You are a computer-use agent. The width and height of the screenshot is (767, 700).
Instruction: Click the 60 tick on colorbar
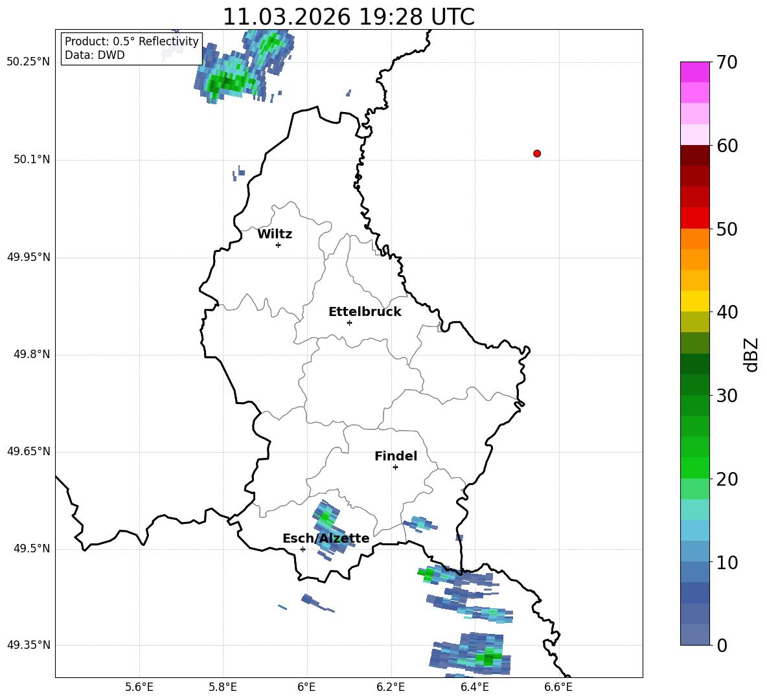(727, 146)
